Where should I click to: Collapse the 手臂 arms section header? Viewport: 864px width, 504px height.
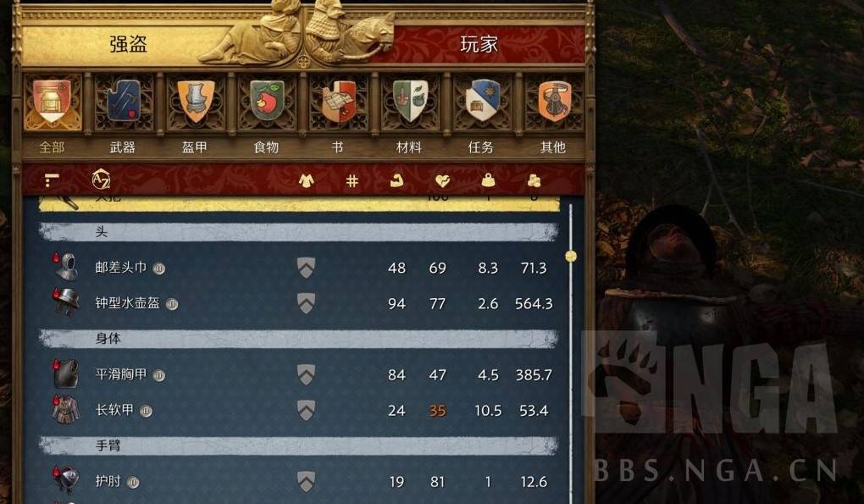point(299,446)
